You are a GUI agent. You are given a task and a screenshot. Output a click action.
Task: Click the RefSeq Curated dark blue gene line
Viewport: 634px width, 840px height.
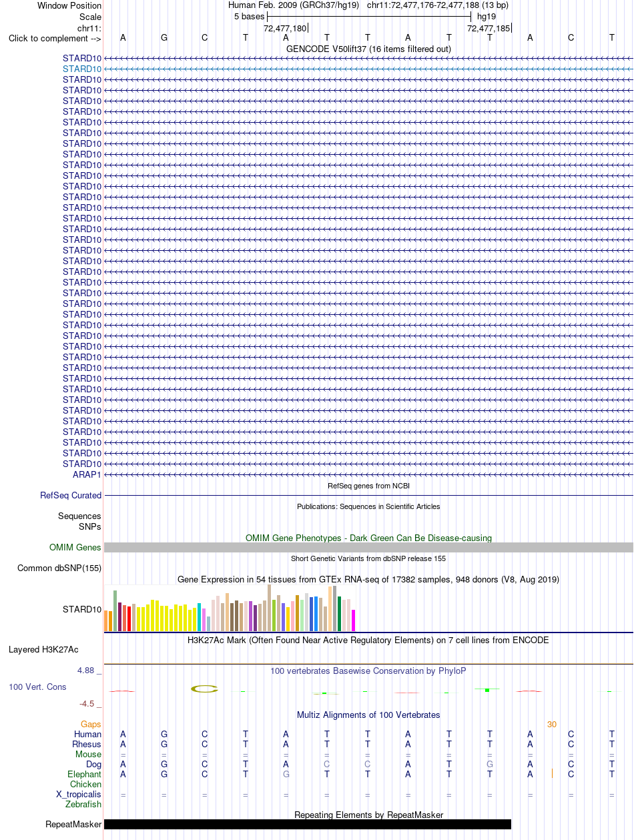[x=368, y=496]
